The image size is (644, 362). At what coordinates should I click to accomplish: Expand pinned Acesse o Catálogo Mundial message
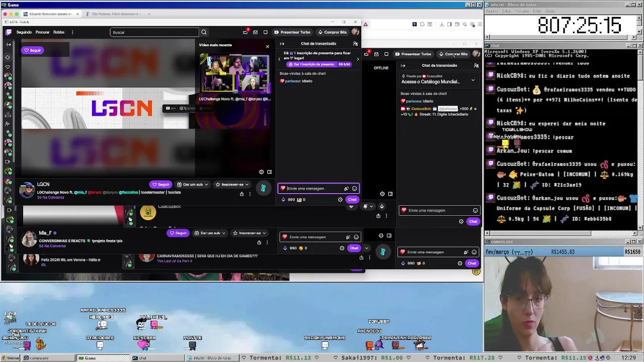473,80
